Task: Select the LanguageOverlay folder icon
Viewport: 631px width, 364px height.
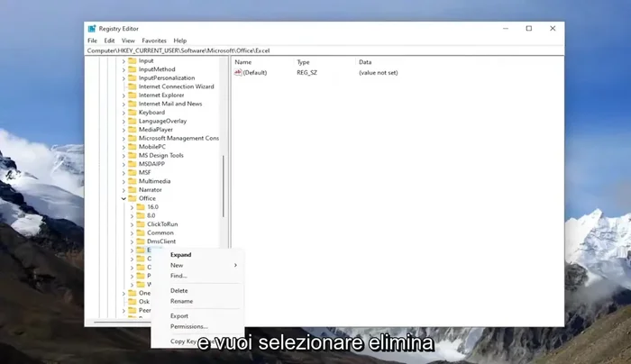Action: 132,121
